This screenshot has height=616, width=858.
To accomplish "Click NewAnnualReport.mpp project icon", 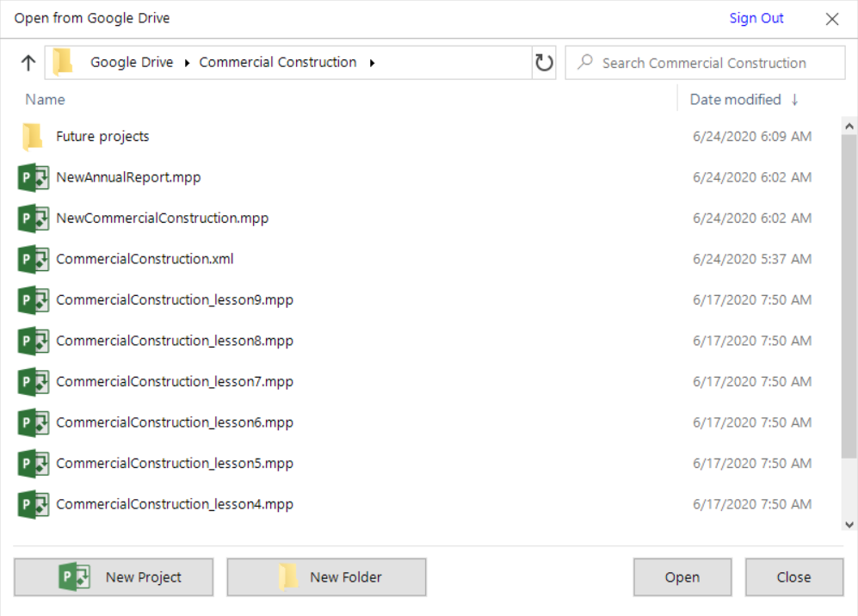I will point(34,177).
